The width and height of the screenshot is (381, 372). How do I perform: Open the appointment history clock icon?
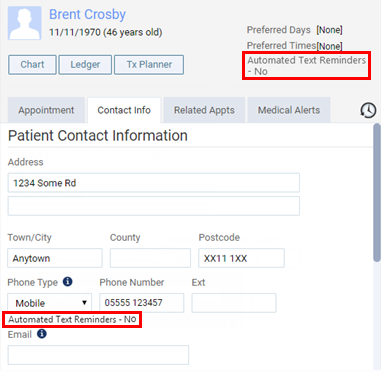pyautogui.click(x=368, y=110)
